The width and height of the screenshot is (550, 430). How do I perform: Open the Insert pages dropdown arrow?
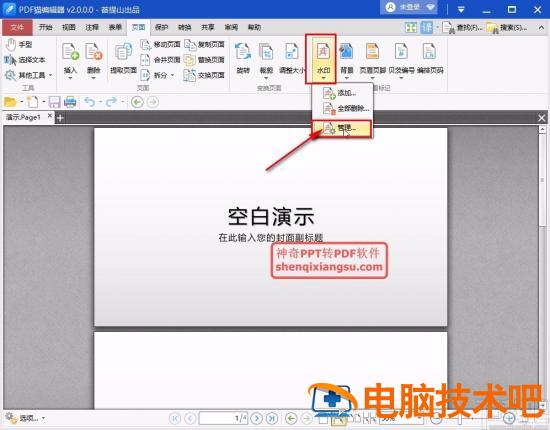[70, 78]
